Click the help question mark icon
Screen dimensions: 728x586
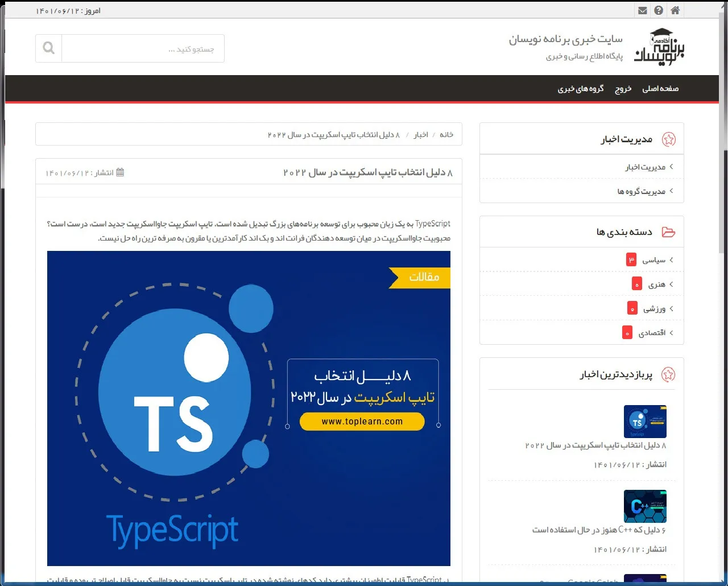[659, 10]
